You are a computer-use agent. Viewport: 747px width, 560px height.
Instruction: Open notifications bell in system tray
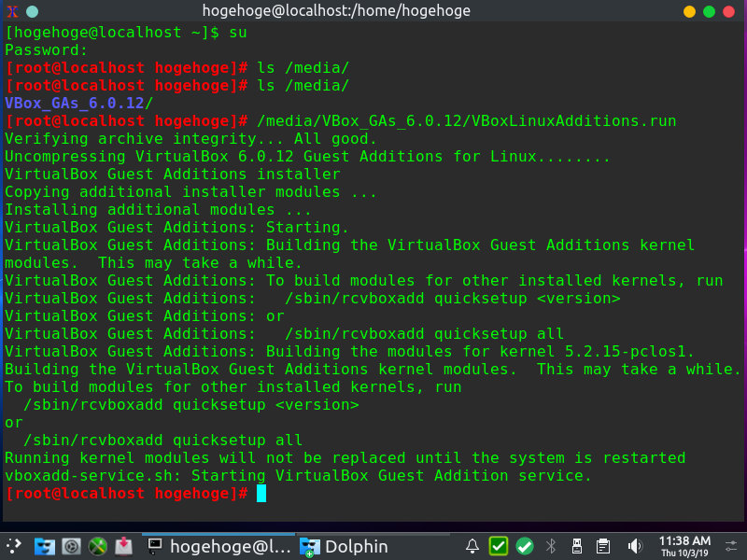coord(472,546)
